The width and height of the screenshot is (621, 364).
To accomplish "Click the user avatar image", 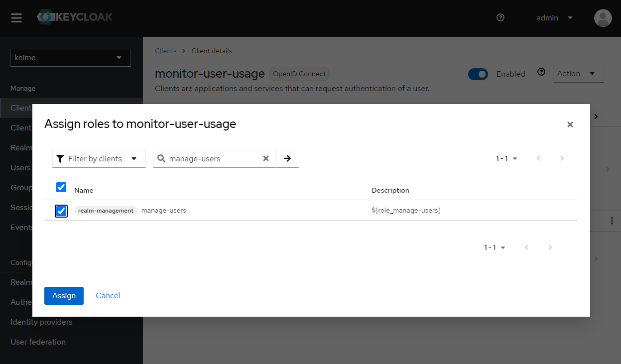I will pos(603,18).
